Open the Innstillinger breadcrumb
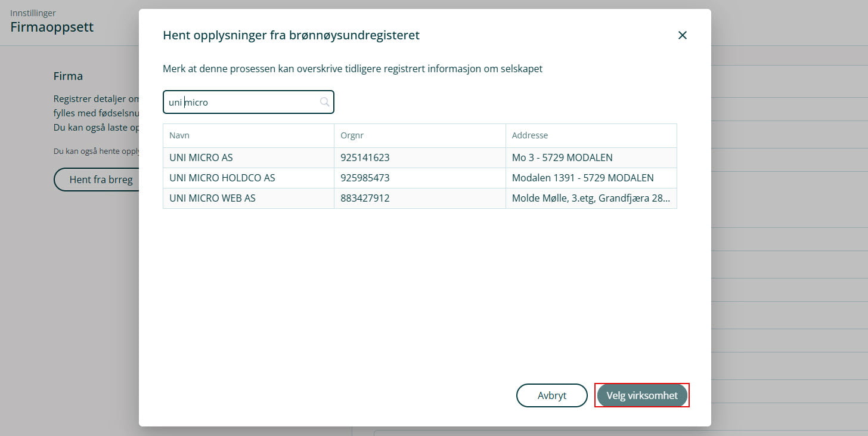The width and height of the screenshot is (868, 436). (33, 13)
